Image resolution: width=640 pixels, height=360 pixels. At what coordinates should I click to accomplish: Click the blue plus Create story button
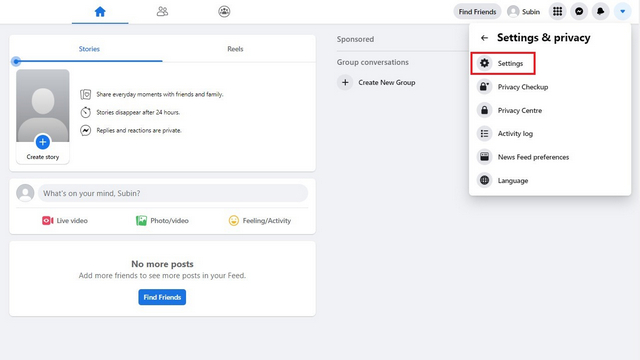tap(43, 142)
